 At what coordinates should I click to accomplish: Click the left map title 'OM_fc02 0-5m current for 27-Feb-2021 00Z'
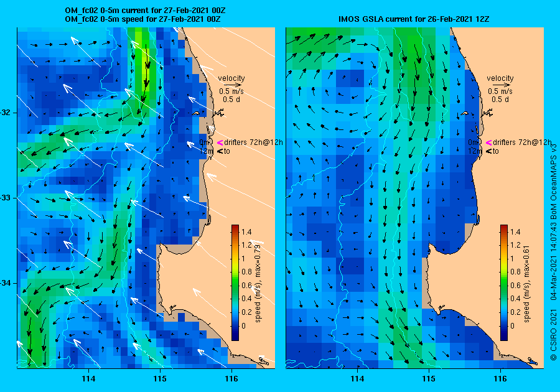tap(145, 11)
